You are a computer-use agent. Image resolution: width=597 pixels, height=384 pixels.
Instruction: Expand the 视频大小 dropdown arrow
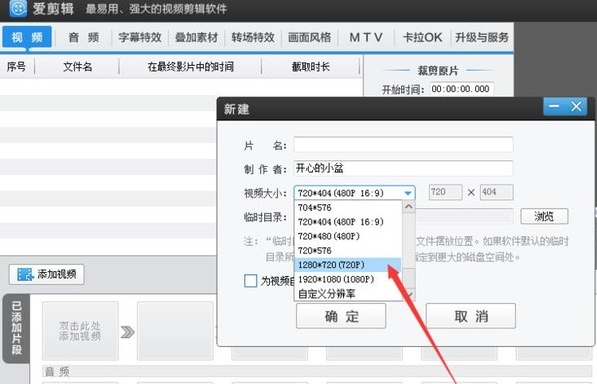tap(408, 193)
